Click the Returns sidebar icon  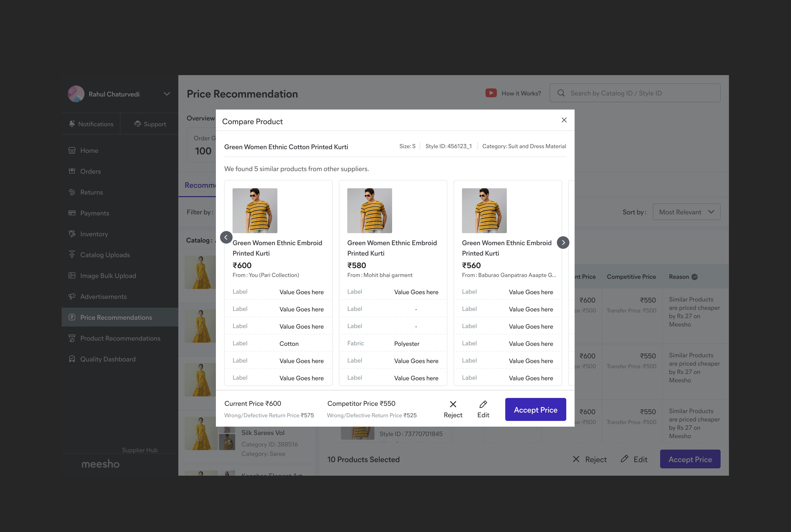point(72,192)
